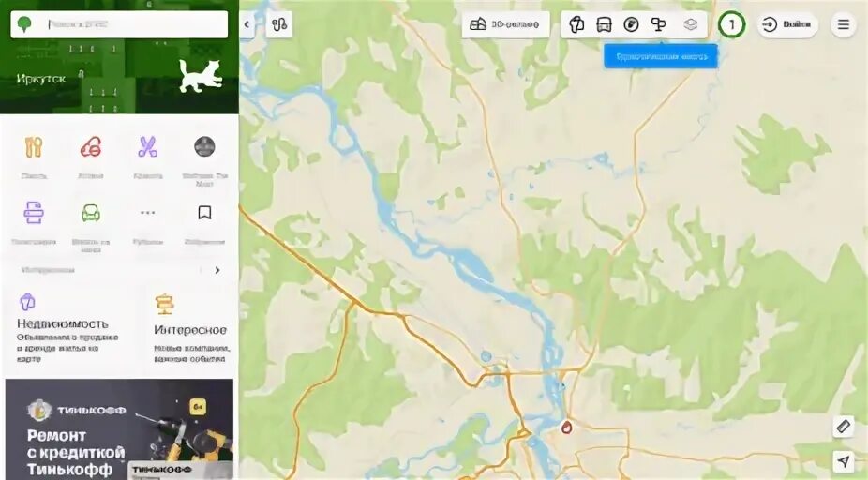Show more categories via three dots
This screenshot has width=868, height=480.
[x=148, y=213]
